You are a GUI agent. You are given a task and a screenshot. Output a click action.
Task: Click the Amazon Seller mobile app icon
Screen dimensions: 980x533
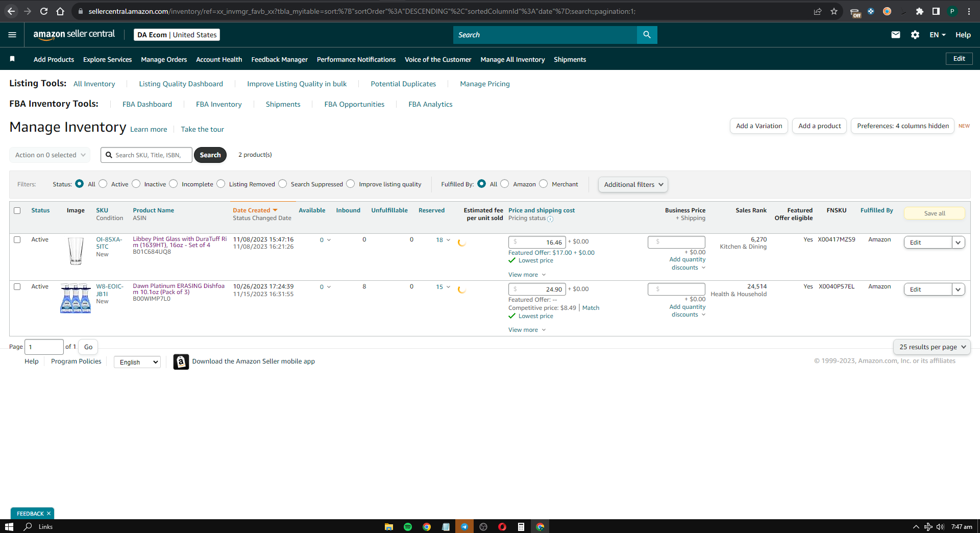tap(181, 361)
